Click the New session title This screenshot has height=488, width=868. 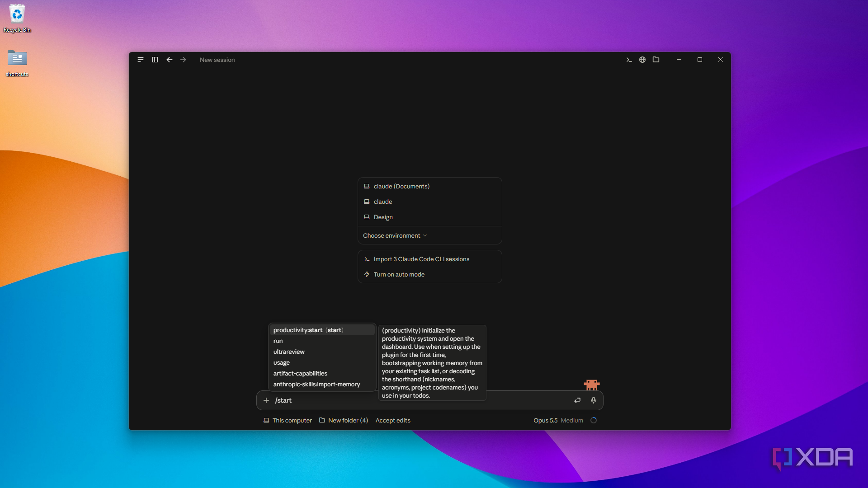217,60
